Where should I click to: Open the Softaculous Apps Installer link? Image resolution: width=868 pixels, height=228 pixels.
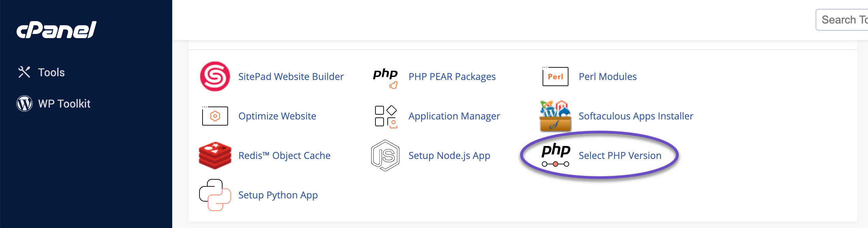[636, 116]
